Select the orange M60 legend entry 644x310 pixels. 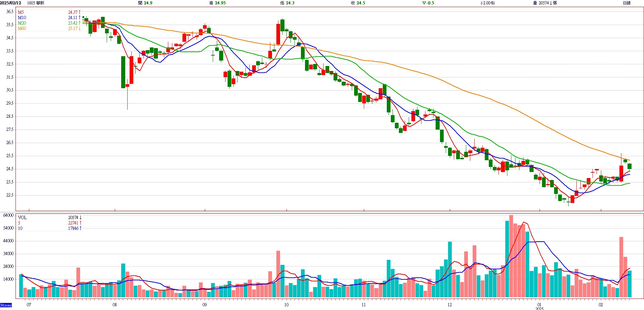tap(22, 29)
